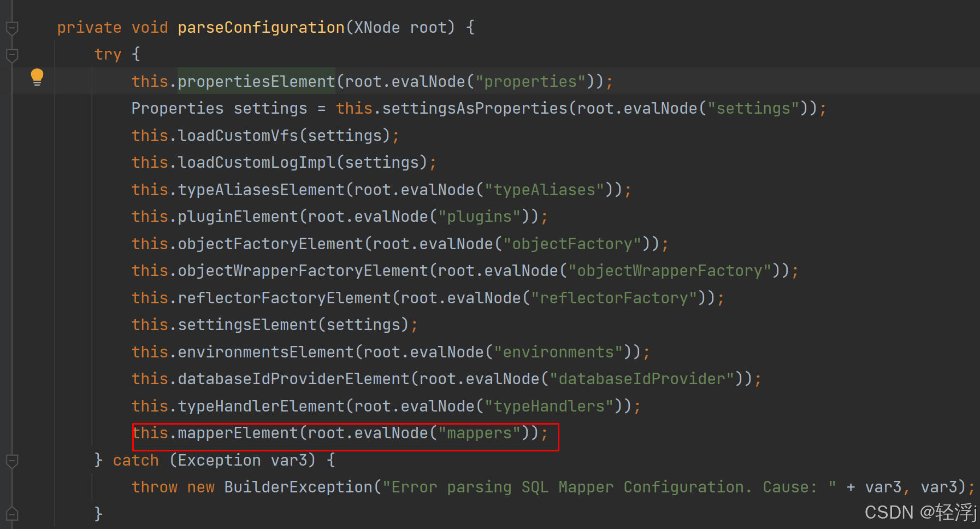Click the typeAliasesElement call

click(261, 190)
